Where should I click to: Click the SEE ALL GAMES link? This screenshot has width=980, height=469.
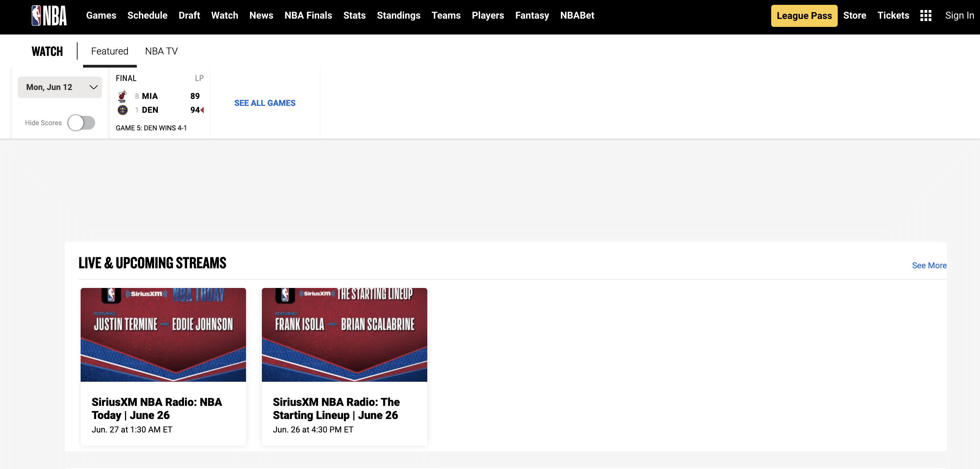point(265,103)
